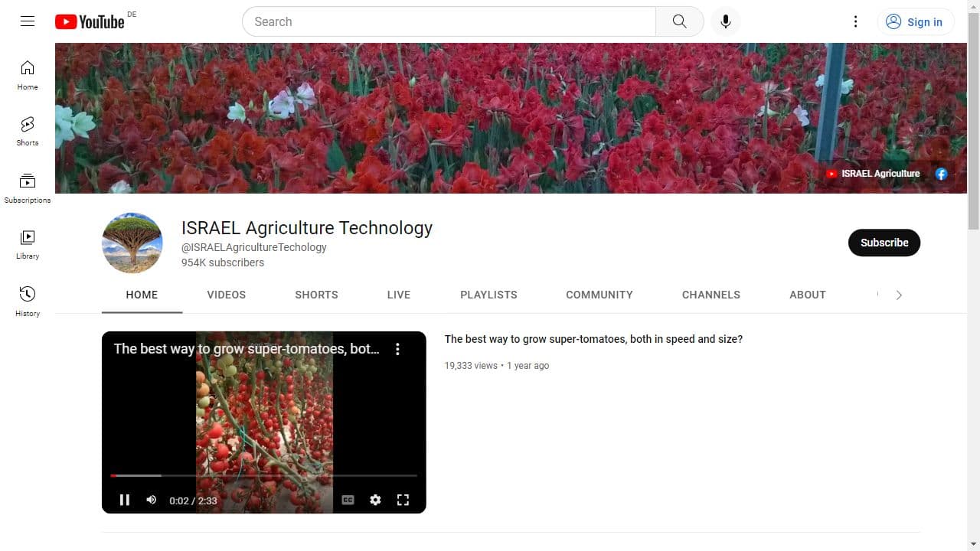Open History in the sidebar
Image resolution: width=980 pixels, height=551 pixels.
pos(28,301)
